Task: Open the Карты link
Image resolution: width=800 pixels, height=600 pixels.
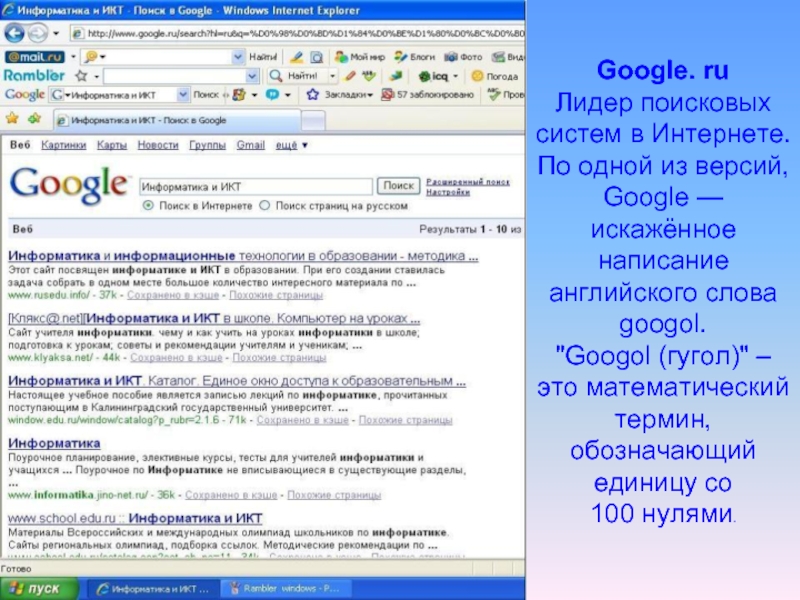Action: pyautogui.click(x=112, y=145)
